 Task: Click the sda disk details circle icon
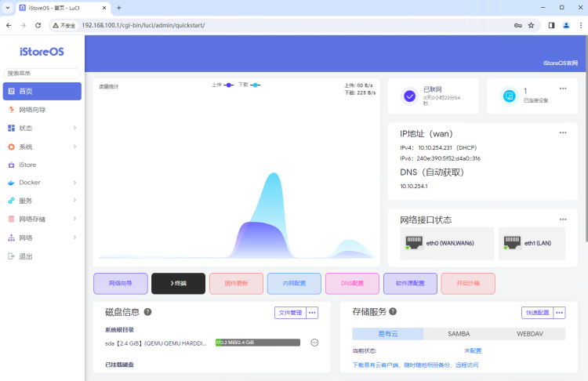314,343
